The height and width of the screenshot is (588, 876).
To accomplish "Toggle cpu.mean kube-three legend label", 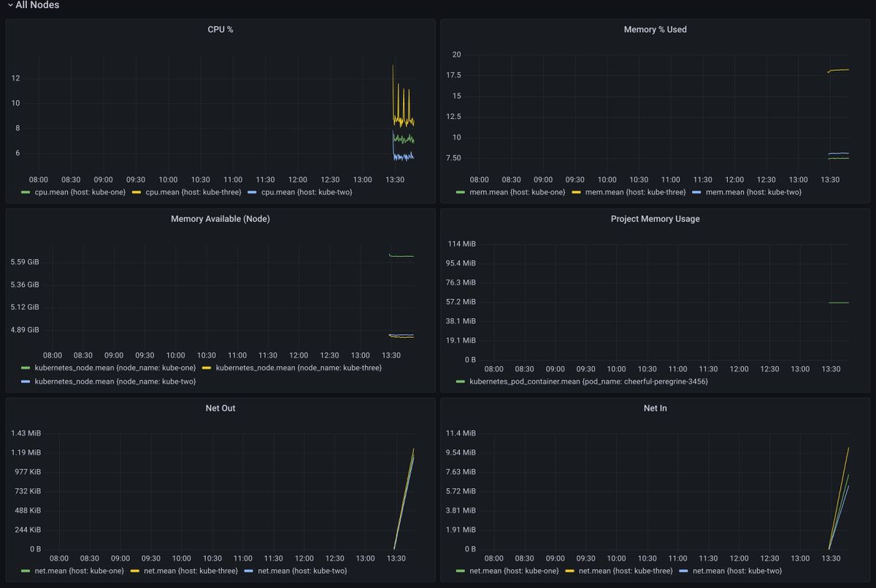I will pyautogui.click(x=193, y=192).
